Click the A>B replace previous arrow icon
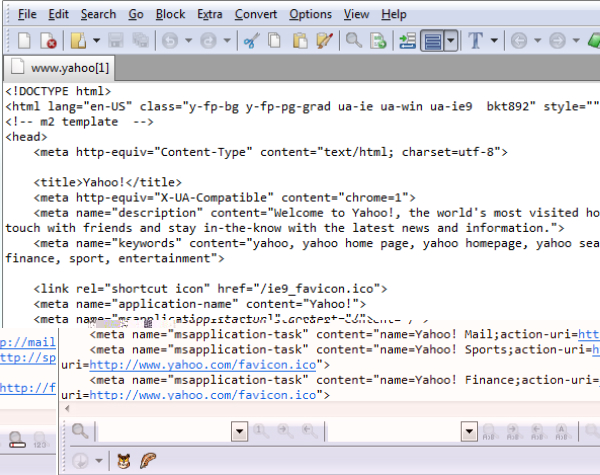 [537, 431]
